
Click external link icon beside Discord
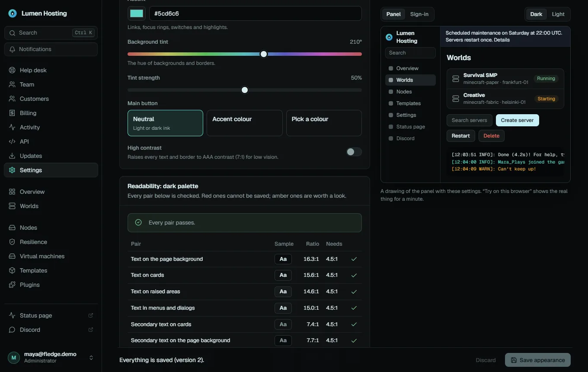pos(91,330)
